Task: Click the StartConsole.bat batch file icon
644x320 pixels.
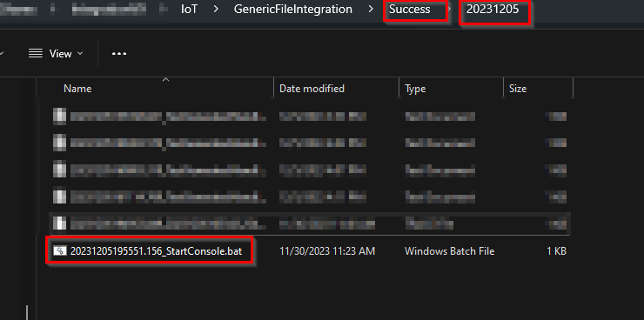Action: click(x=60, y=250)
